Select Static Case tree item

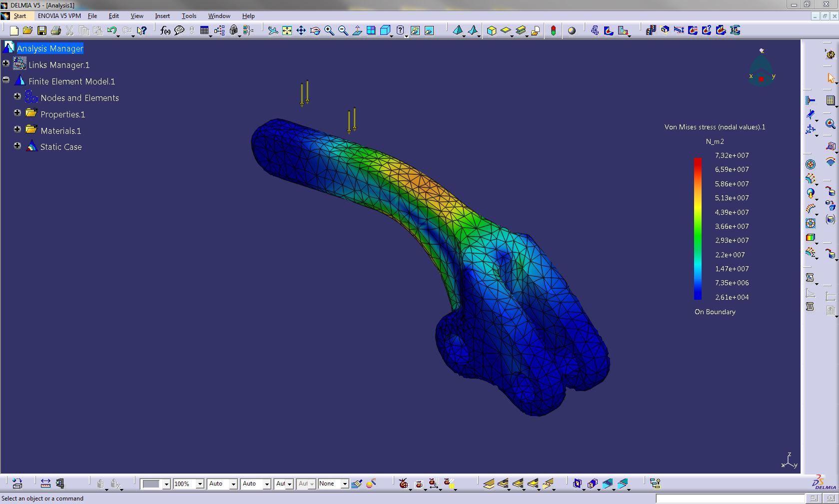(x=61, y=147)
